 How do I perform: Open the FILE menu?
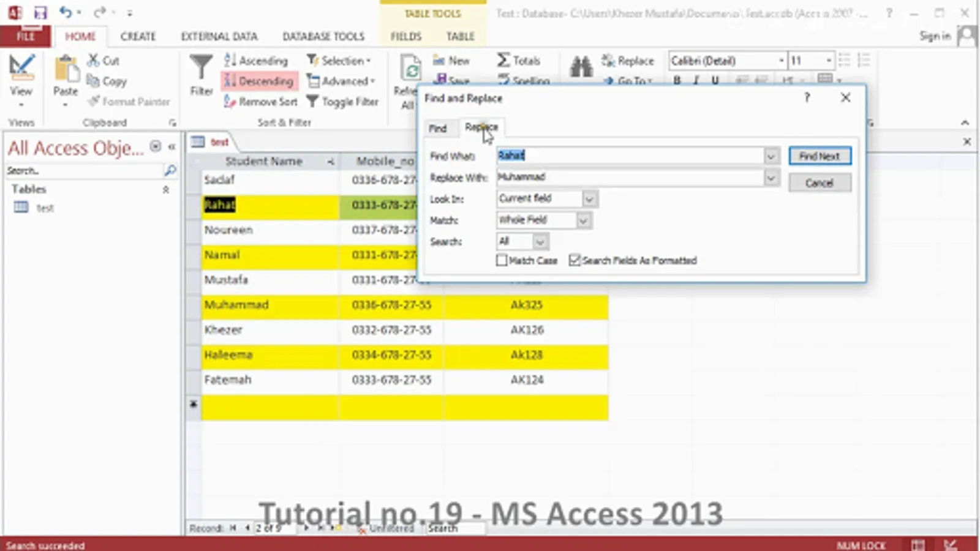(25, 36)
